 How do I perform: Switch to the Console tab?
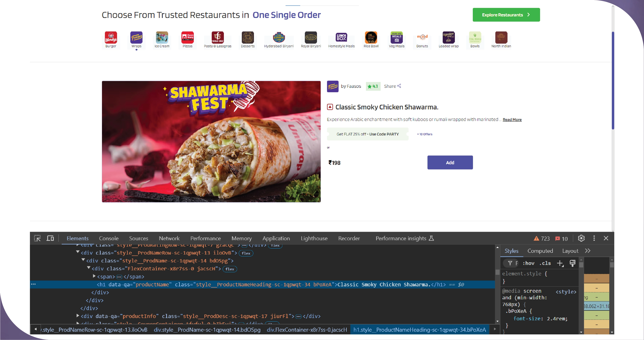click(x=109, y=238)
